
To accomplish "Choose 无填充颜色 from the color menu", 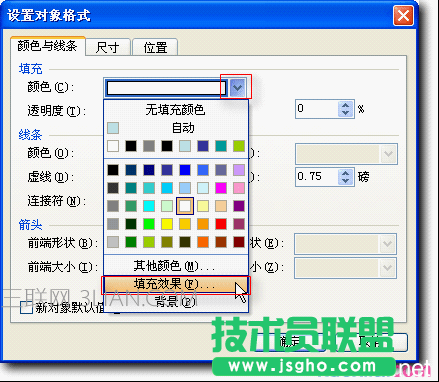I will tap(176, 110).
